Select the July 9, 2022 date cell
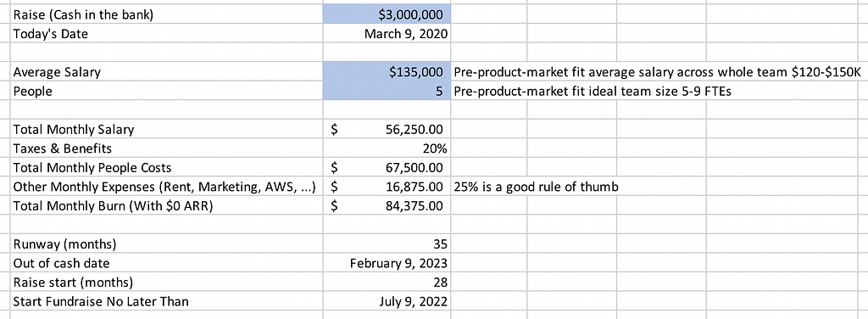This screenshot has height=319, width=868. (x=387, y=302)
